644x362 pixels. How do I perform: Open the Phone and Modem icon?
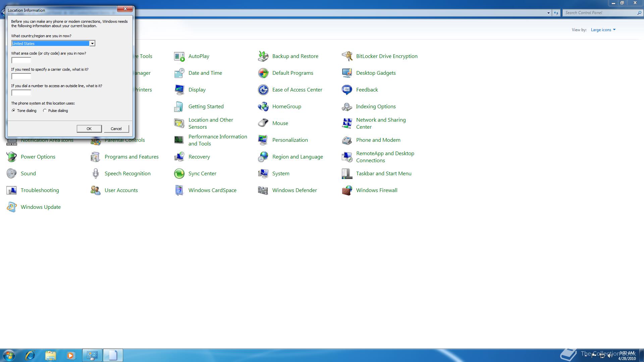(x=347, y=140)
